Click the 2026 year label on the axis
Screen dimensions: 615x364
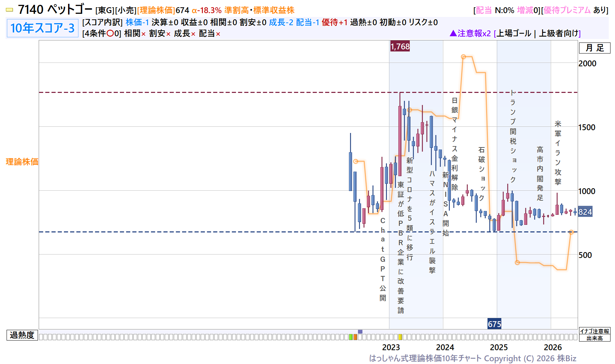553,347
